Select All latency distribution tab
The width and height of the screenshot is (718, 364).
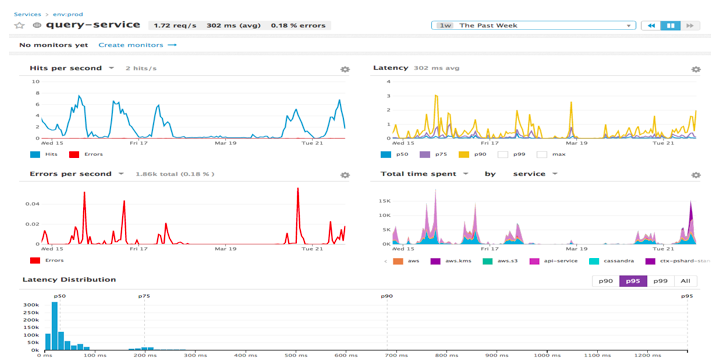685,281
